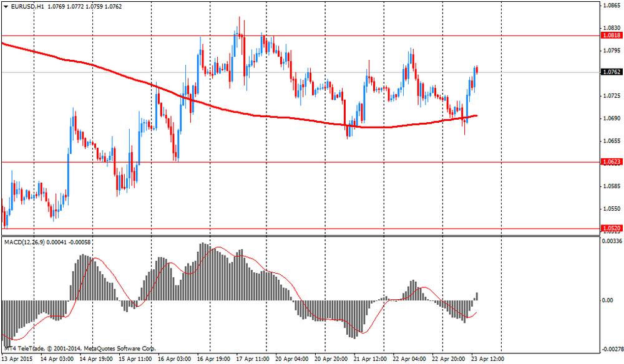Click the -0.00278 MACD scale value
Viewport: 624px width, 364px height.
point(612,349)
